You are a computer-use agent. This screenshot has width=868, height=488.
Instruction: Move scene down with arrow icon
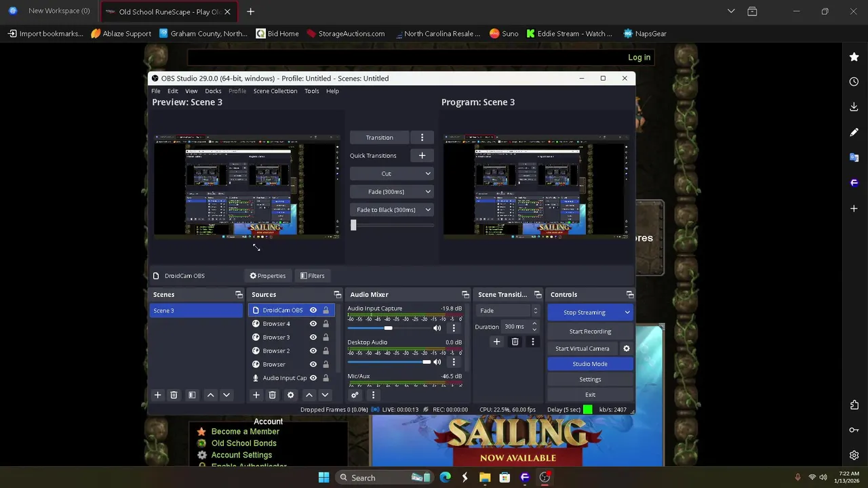pyautogui.click(x=226, y=395)
